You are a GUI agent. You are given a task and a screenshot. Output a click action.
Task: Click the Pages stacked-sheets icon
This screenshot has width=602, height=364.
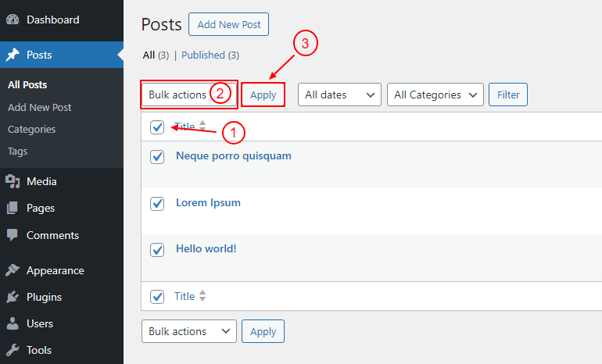coord(13,208)
